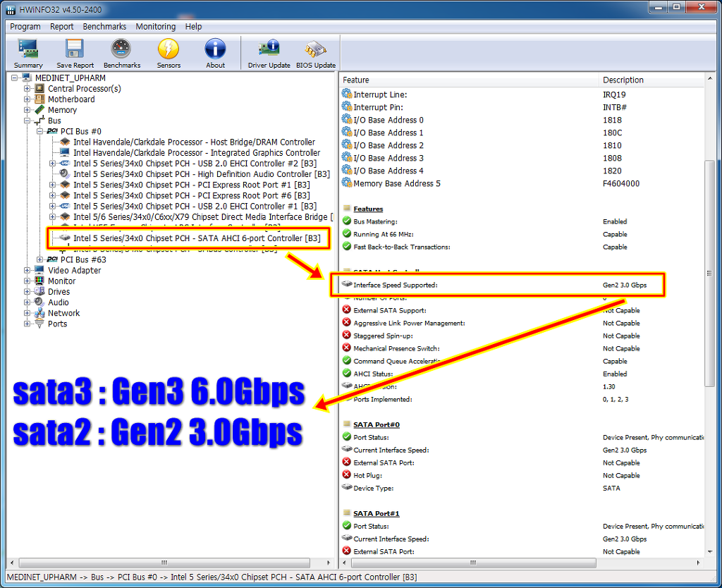Sort by the Feature column header
722x588 pixels.
coord(469,80)
